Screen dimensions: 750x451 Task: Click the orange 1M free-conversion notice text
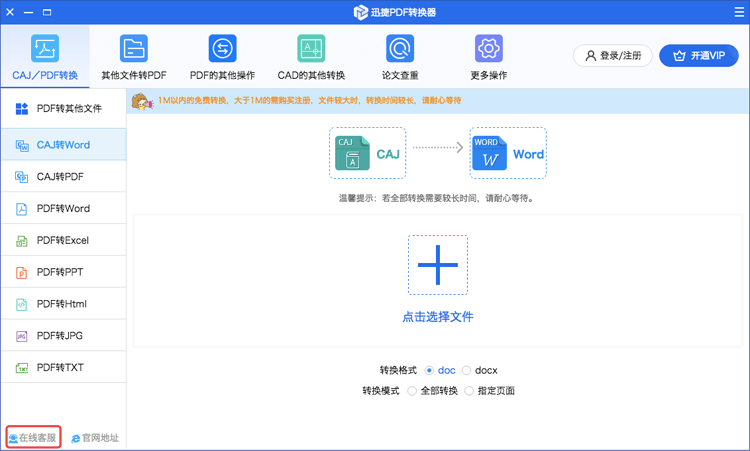pos(309,101)
